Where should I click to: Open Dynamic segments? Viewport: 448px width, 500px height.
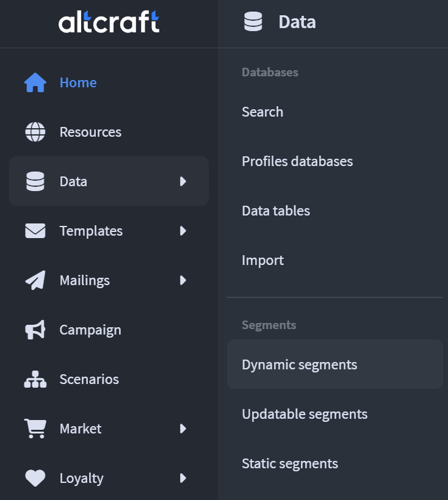point(299,364)
